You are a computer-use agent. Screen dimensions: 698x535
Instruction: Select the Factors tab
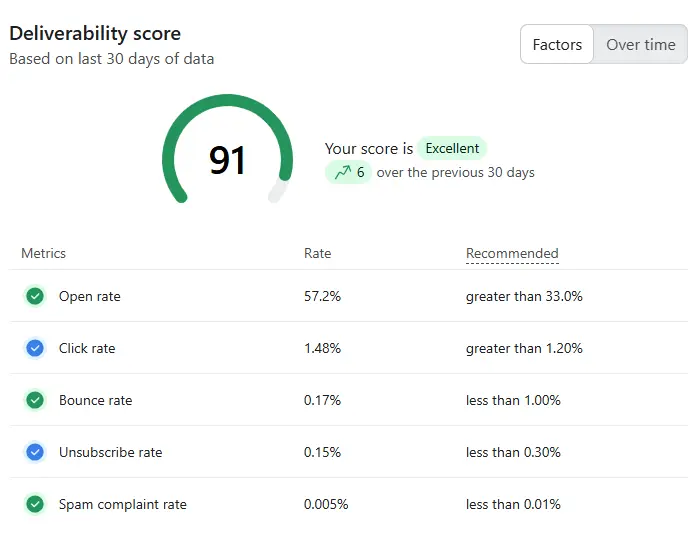pyautogui.click(x=557, y=45)
